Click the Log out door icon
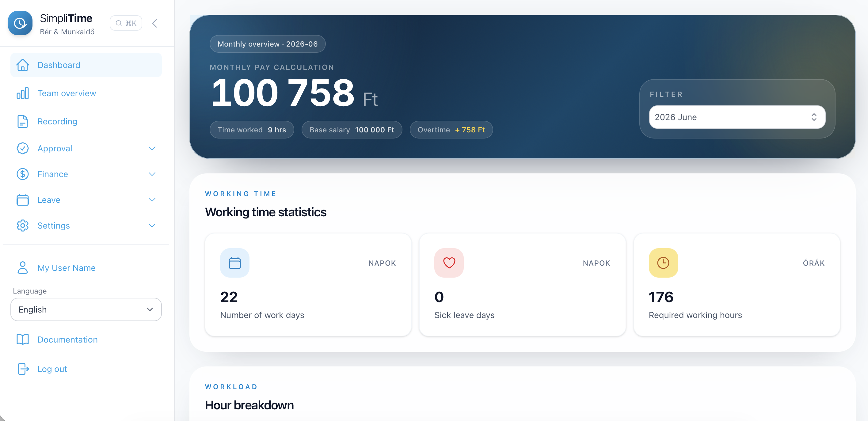Viewport: 868px width, 421px height. (x=23, y=369)
